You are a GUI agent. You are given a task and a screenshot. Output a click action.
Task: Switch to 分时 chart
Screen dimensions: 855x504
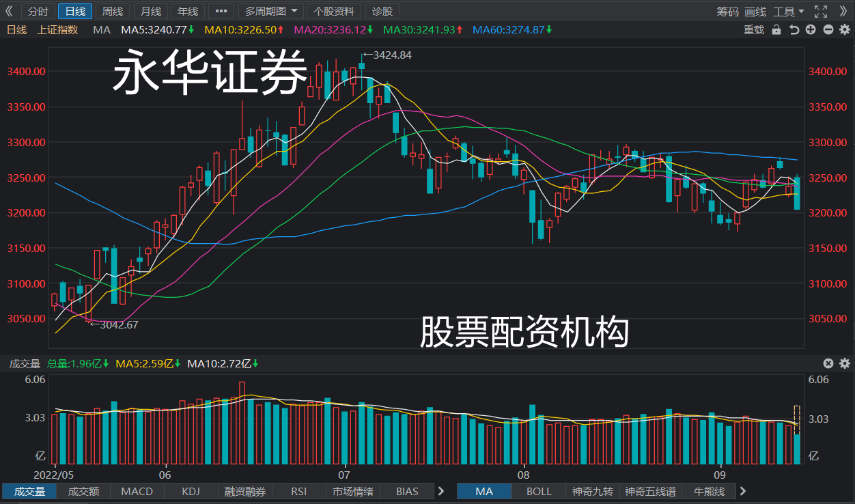(38, 12)
